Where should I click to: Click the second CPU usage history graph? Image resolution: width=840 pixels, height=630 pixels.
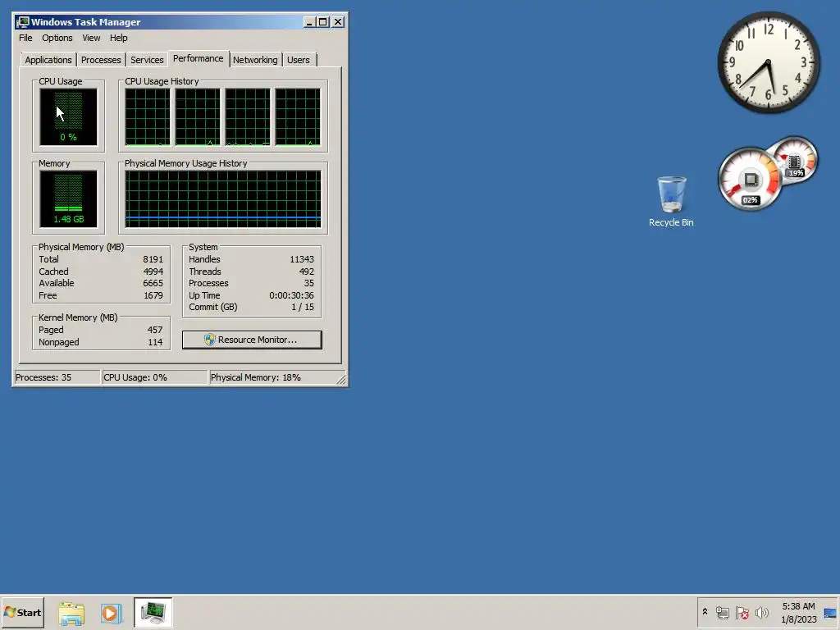(x=198, y=116)
